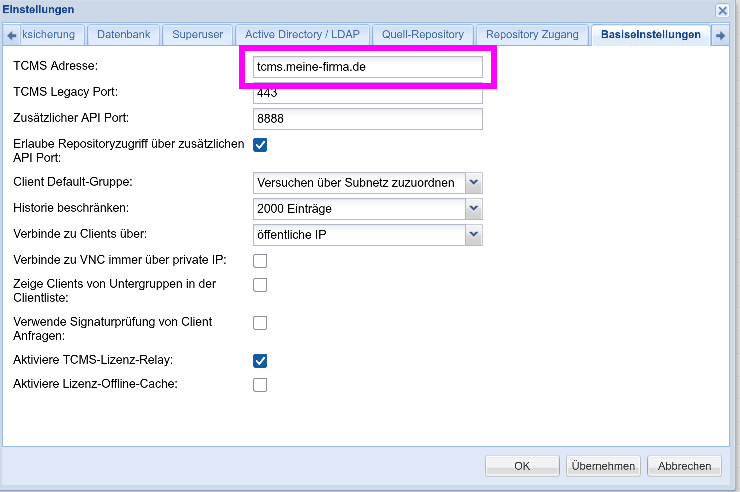Click the 'TCMS Legacy Port:' label
This screenshot has width=740, height=492.
click(x=66, y=92)
